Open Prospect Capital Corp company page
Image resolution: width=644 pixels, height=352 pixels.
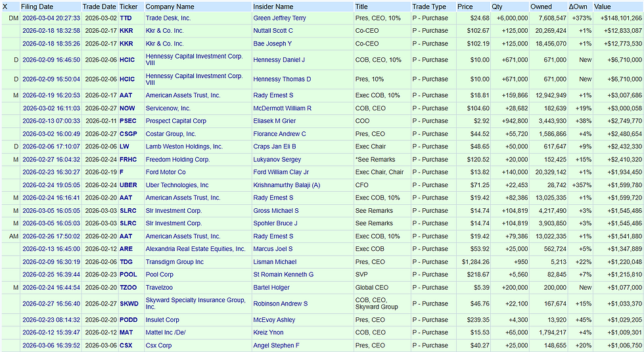click(x=176, y=121)
